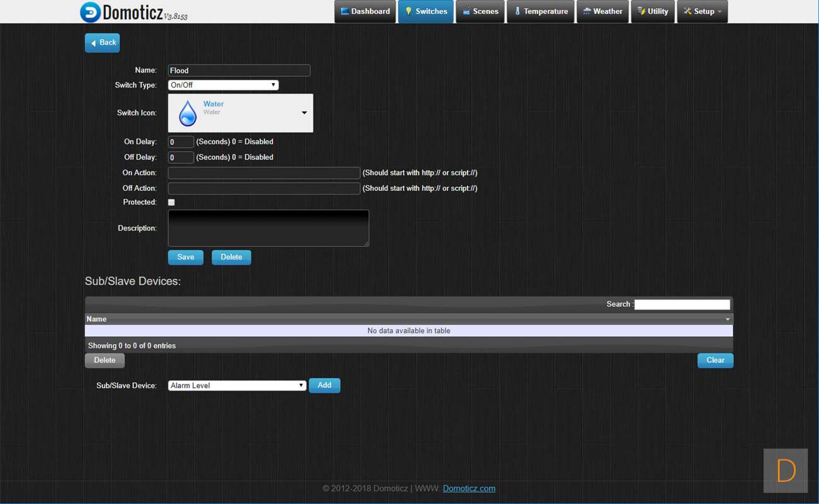Click the Save button
This screenshot has width=819, height=504.
pos(185,257)
